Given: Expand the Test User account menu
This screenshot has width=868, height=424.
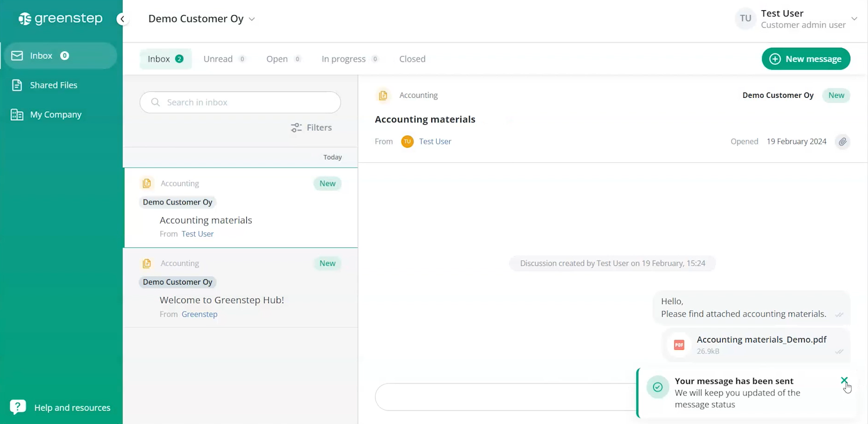Looking at the screenshot, I should click(x=854, y=19).
